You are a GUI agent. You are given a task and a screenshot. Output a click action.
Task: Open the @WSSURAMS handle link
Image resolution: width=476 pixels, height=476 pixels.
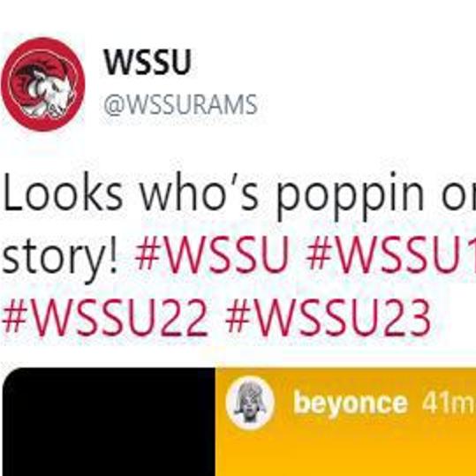tap(180, 105)
